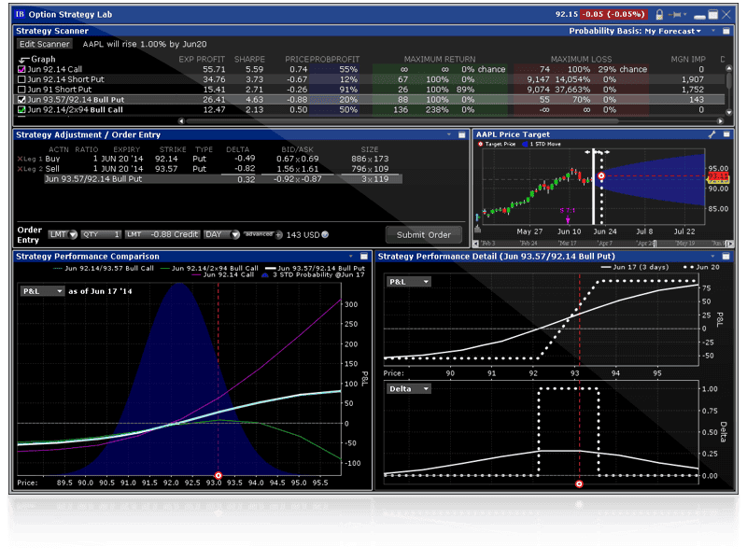The width and height of the screenshot is (747, 560).
Task: Toggle the Jun 92.14/2x94 Bull Call checkbox
Action: coord(21,109)
